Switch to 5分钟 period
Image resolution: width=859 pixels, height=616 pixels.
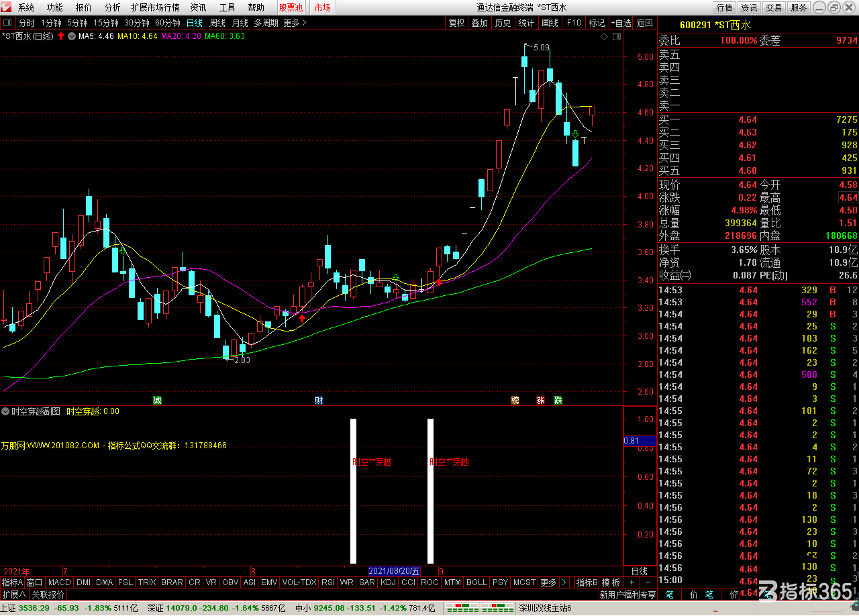[x=77, y=23]
